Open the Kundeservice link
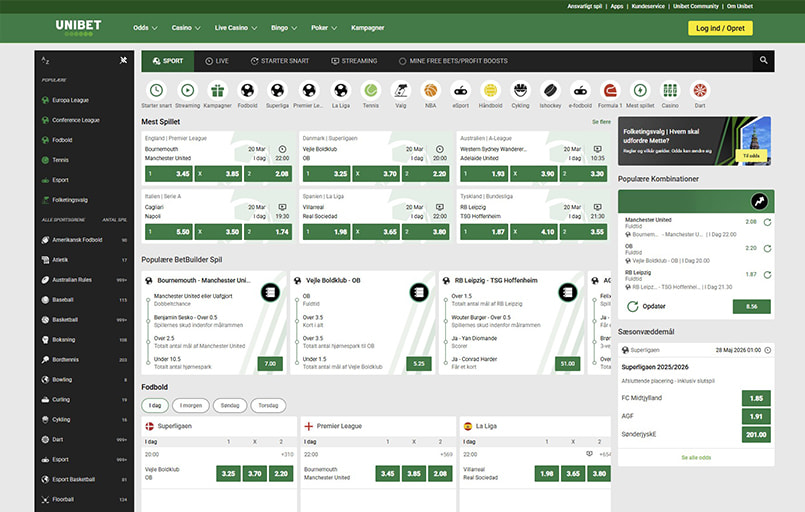 tap(648, 6)
